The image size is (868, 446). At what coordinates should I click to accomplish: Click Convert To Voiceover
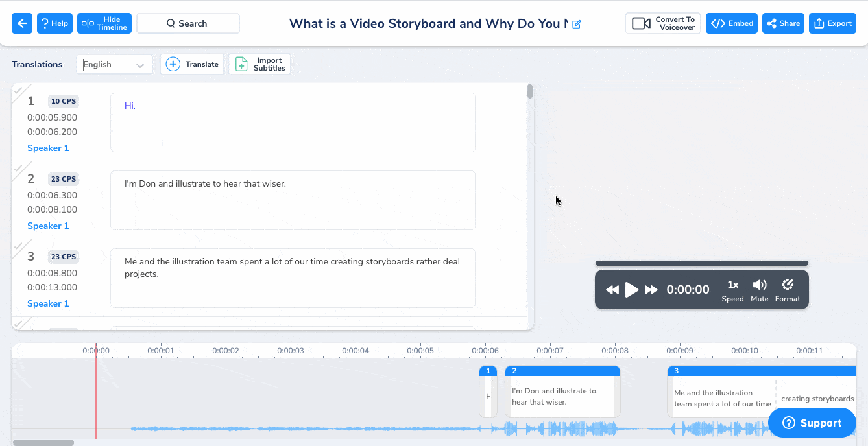(x=663, y=23)
